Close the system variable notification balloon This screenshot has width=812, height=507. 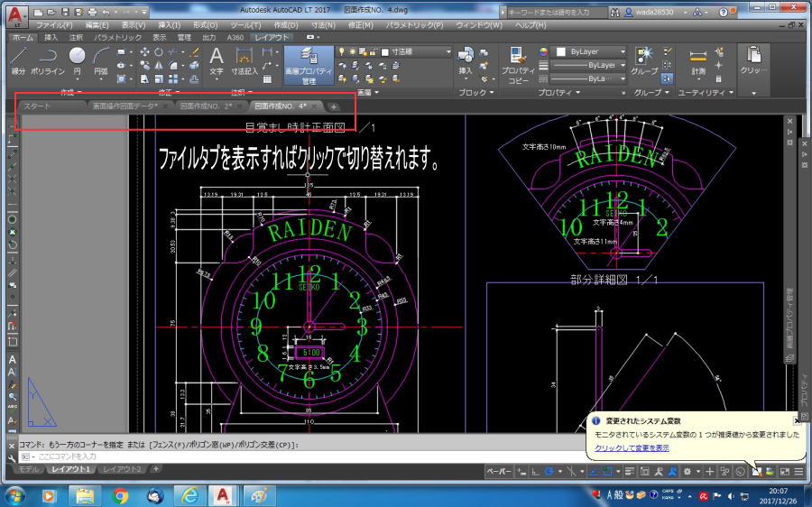(x=797, y=420)
